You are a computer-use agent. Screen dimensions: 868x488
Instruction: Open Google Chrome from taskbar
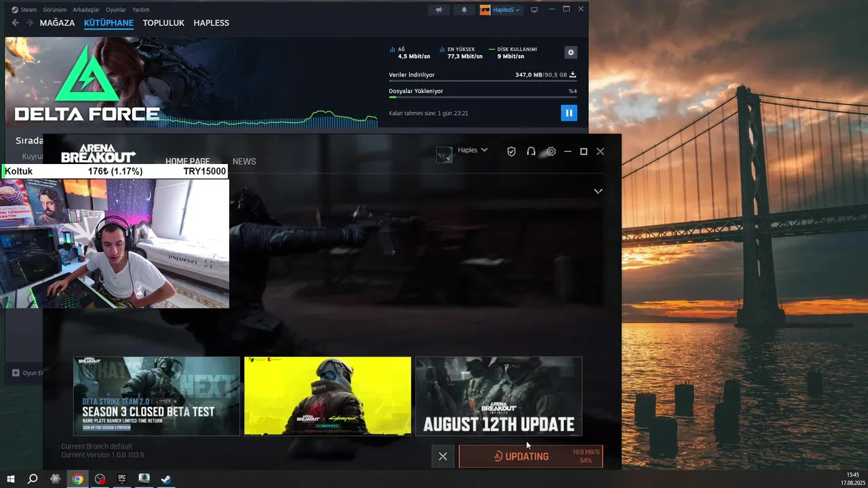78,479
